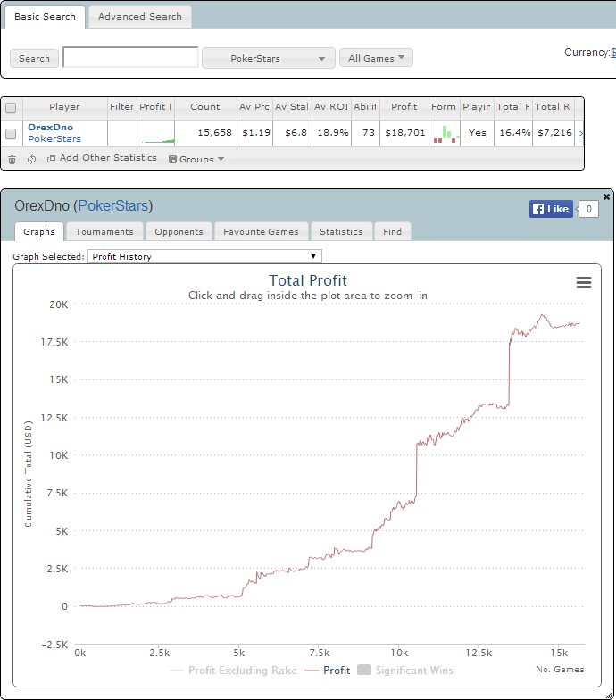Viewport: 616px width, 700px height.
Task: Click the player search input field
Action: click(130, 58)
